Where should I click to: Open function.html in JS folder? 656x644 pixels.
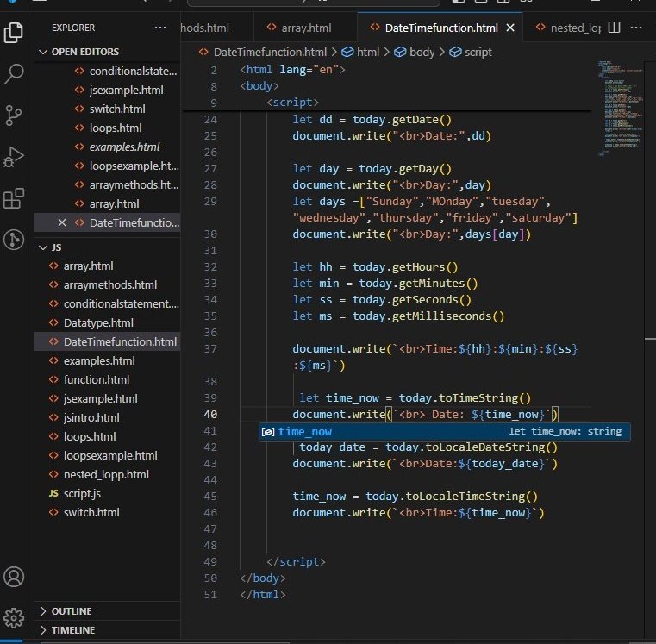[x=107, y=379]
